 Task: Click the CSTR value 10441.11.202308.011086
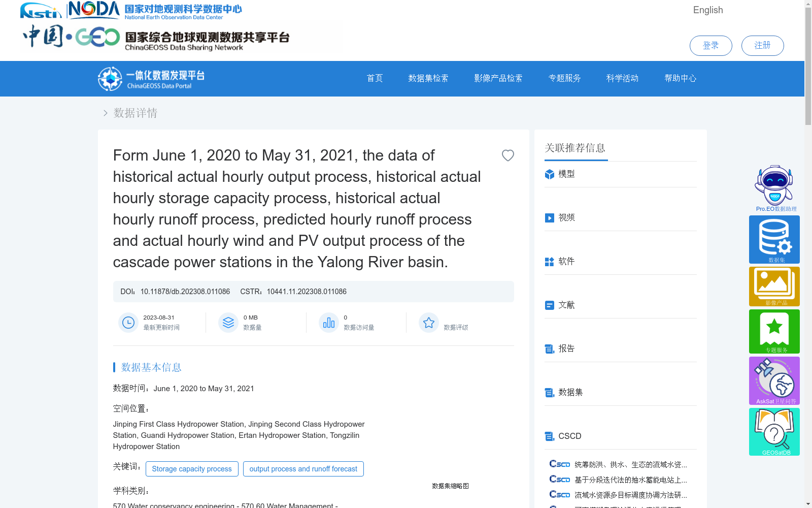(307, 292)
